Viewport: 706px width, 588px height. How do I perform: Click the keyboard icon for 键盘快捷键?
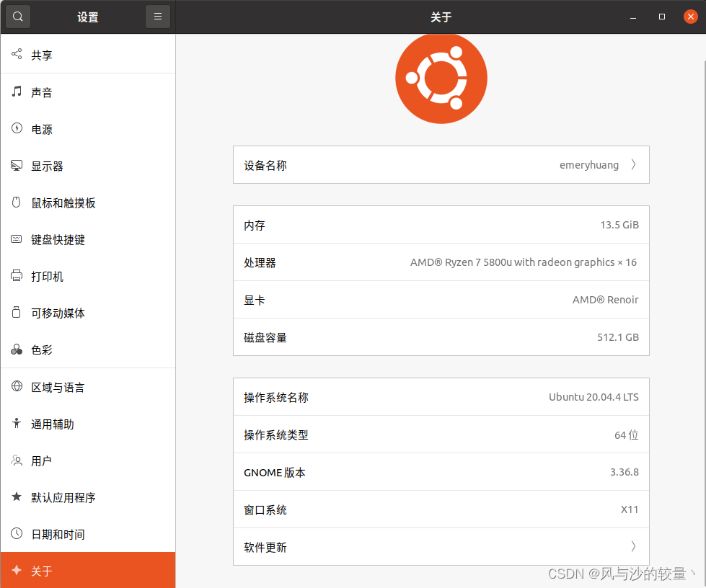click(17, 239)
